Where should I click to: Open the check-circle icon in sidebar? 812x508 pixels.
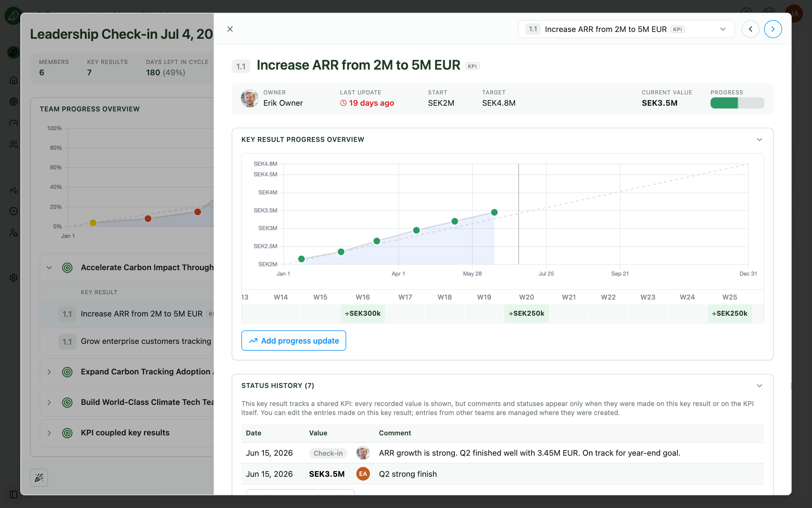(14, 211)
